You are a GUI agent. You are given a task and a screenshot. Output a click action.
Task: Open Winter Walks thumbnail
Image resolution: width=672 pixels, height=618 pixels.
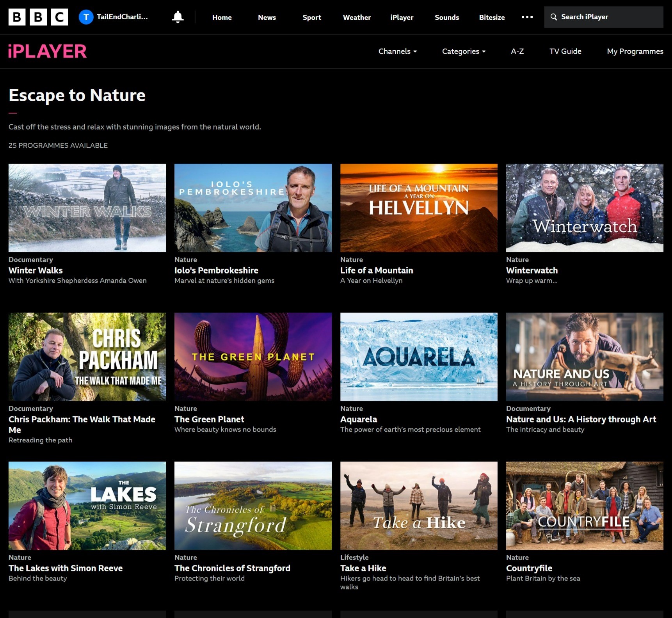(87, 208)
